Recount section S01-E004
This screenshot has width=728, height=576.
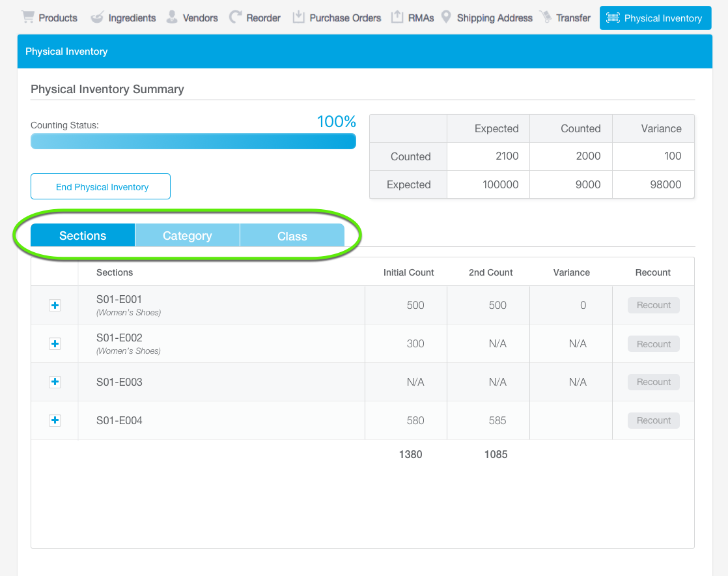[x=653, y=420]
